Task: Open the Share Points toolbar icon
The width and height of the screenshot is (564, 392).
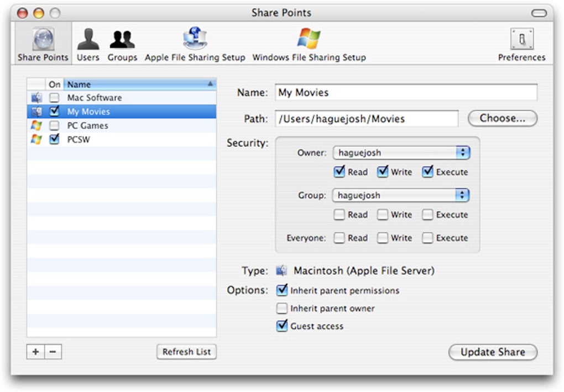Action: pos(43,44)
